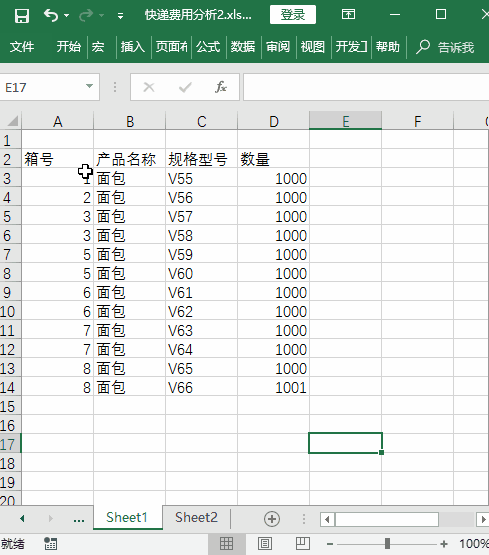The height and width of the screenshot is (555, 489).
Task: Click cell containing 规格型号
Action: point(201,159)
